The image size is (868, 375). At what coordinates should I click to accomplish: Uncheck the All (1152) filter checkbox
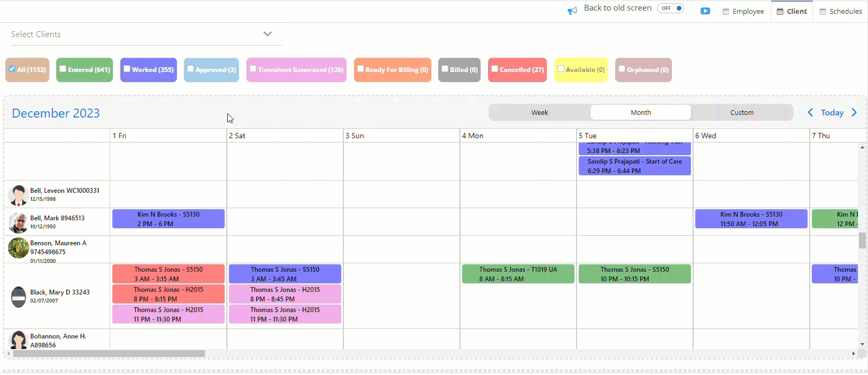pyautogui.click(x=12, y=69)
